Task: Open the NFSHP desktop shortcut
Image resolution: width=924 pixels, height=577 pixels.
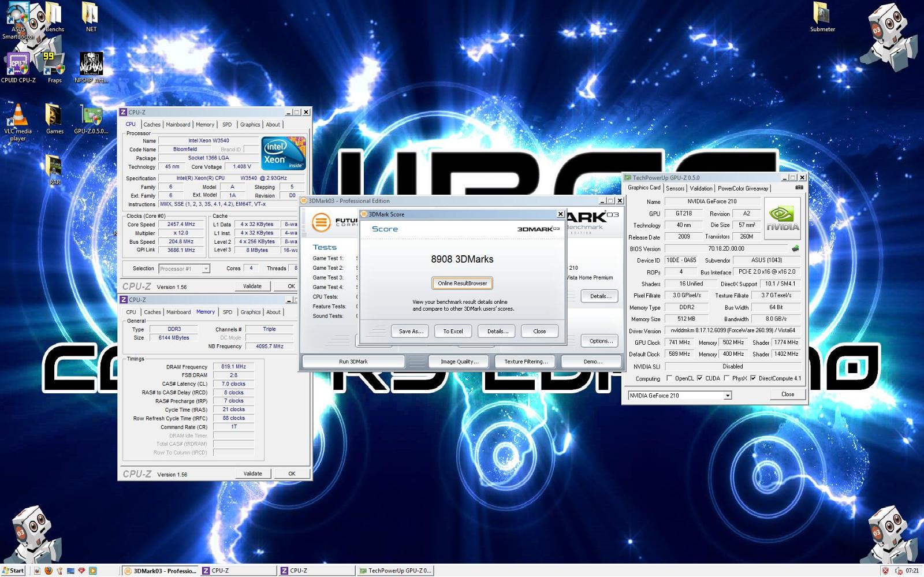Action: coord(91,68)
